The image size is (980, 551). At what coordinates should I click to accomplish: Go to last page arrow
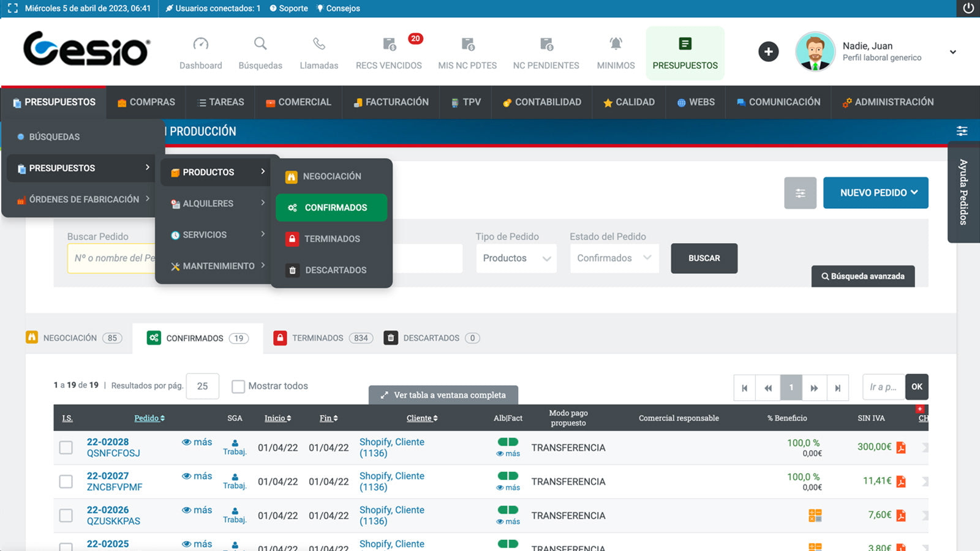pyautogui.click(x=837, y=388)
